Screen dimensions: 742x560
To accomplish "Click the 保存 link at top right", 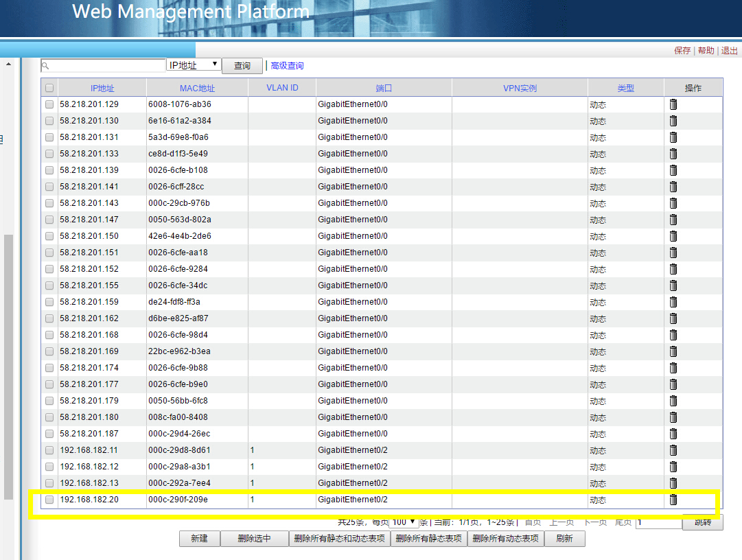I will pos(682,51).
